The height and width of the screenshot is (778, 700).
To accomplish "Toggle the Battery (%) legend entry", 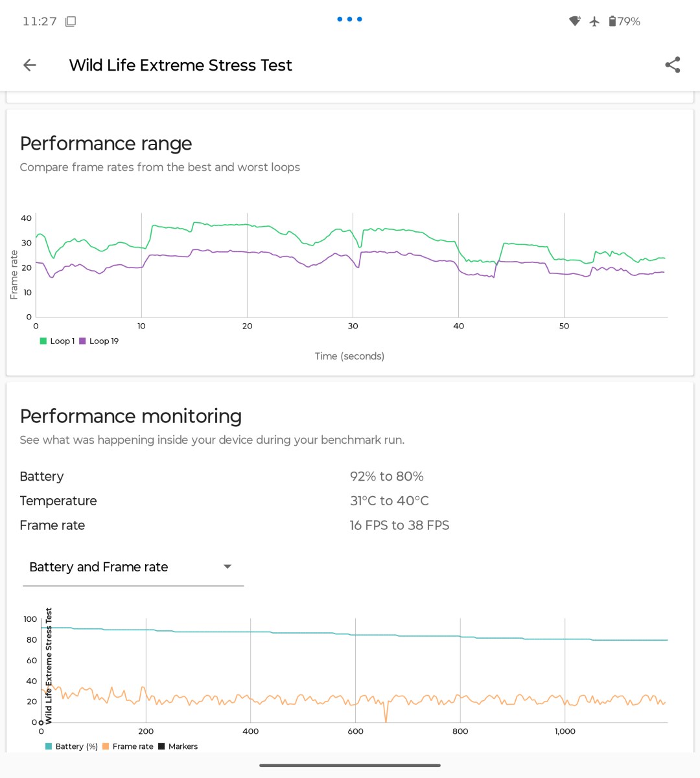I will [x=71, y=746].
